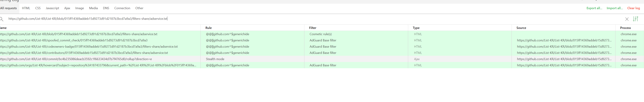Screen dimensions: 644x102
Task: Select the Media tab
Action: pos(93,8)
